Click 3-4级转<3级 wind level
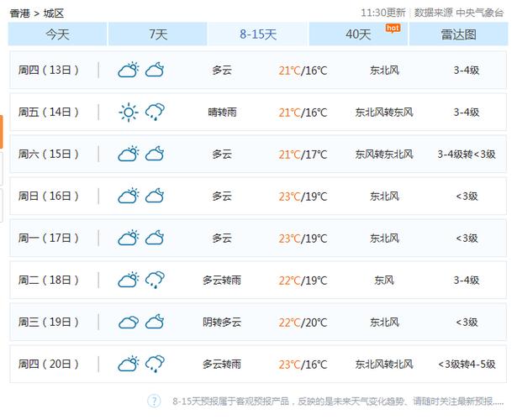This screenshot has width=517, height=420. [467, 155]
